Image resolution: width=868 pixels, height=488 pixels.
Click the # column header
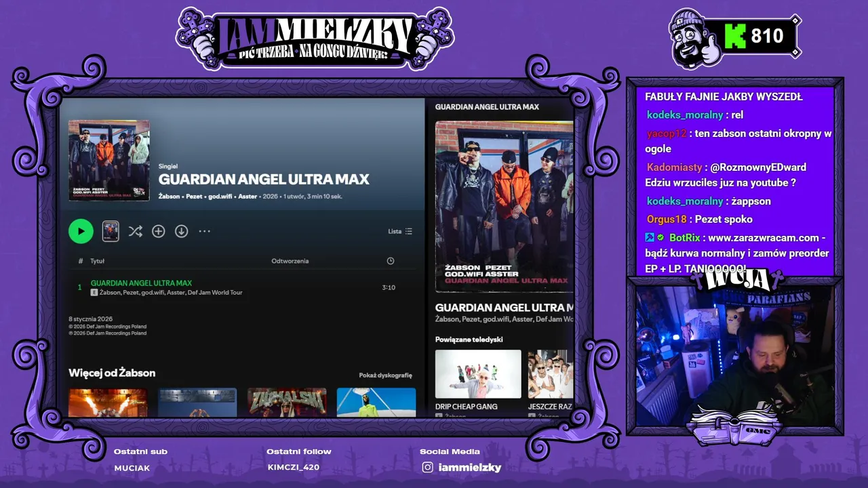point(81,261)
